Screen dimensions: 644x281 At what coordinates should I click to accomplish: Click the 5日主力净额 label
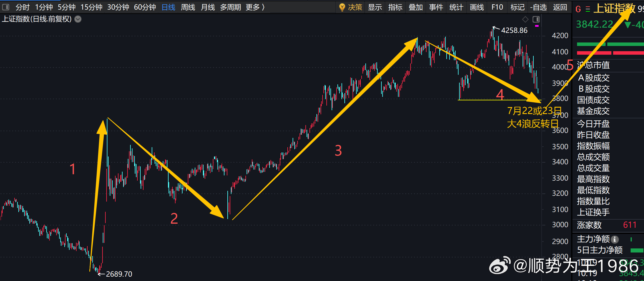pyautogui.click(x=600, y=250)
